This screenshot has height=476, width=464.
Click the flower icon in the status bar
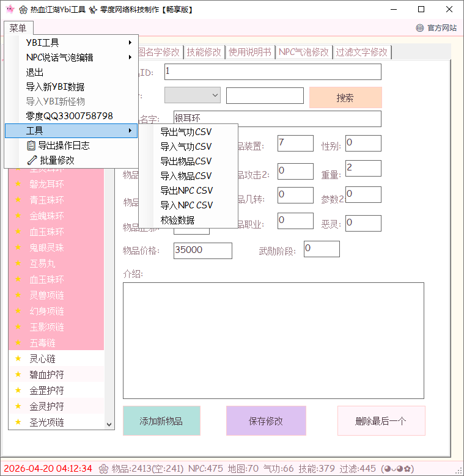[x=103, y=469]
